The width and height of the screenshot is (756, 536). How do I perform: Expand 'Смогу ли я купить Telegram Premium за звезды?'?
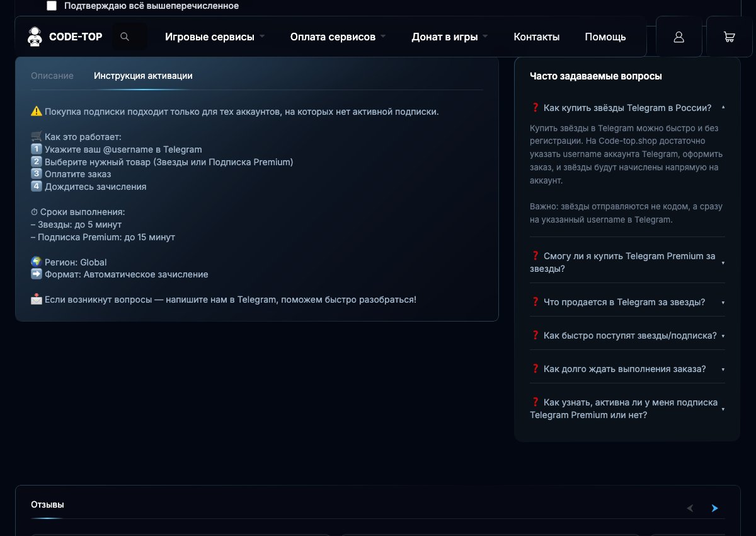(627, 262)
